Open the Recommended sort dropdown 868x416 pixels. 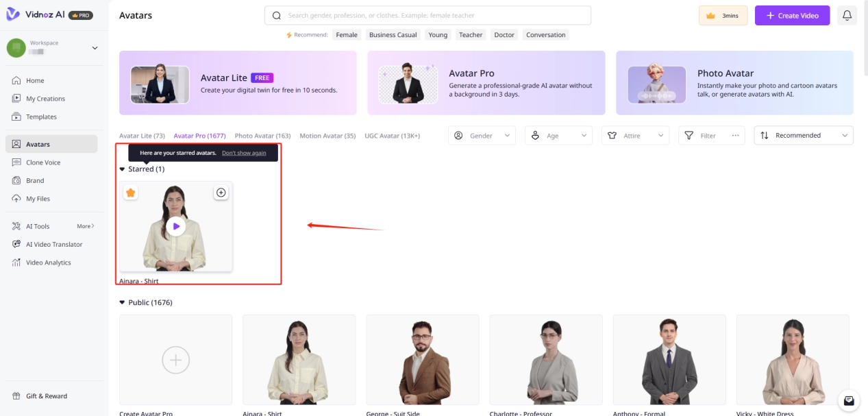[x=804, y=136]
